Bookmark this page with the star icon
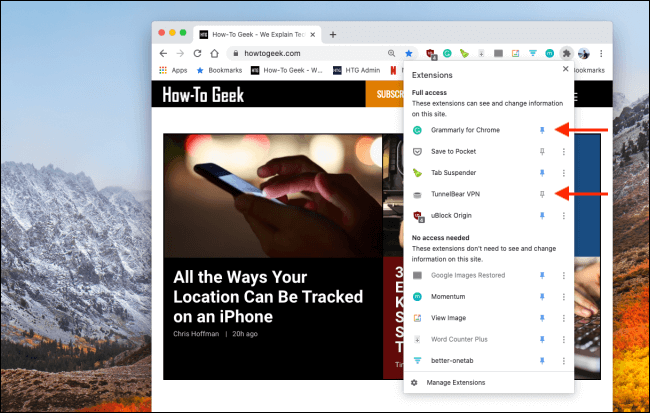The width and height of the screenshot is (650, 413). pyautogui.click(x=408, y=53)
